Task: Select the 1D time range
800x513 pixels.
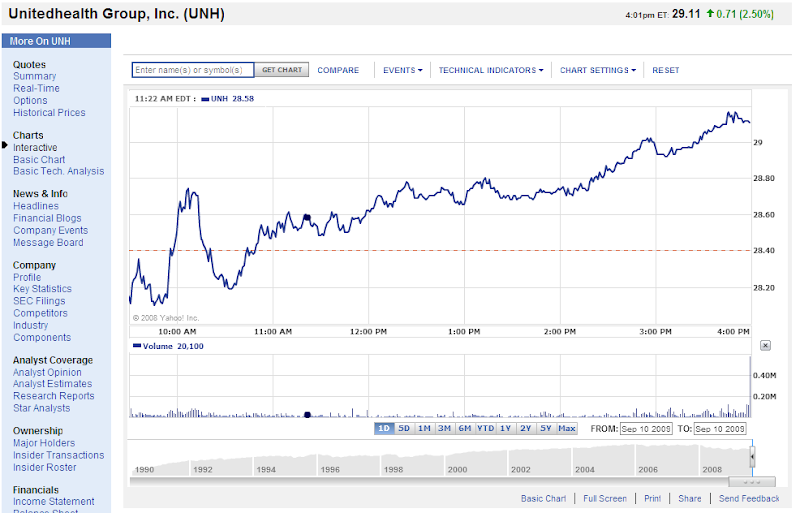Action: (384, 428)
